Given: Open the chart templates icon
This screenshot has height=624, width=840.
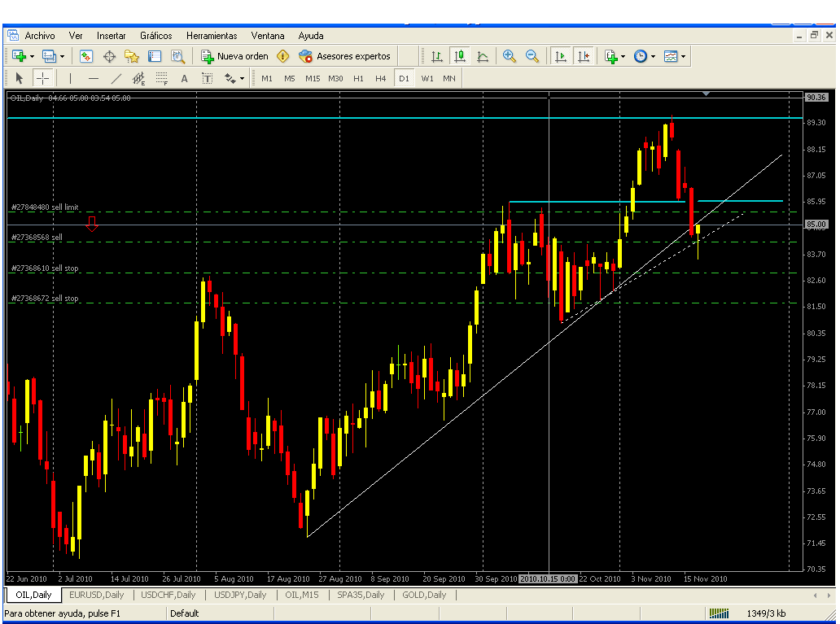Looking at the screenshot, I should point(671,56).
